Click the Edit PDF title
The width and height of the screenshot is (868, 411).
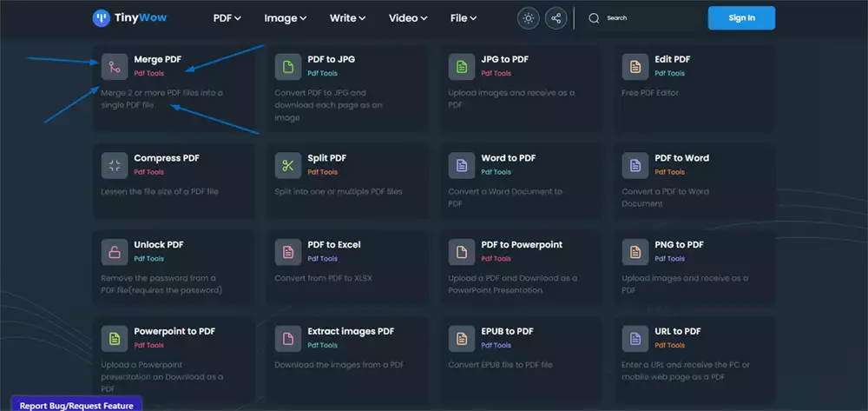(x=673, y=59)
